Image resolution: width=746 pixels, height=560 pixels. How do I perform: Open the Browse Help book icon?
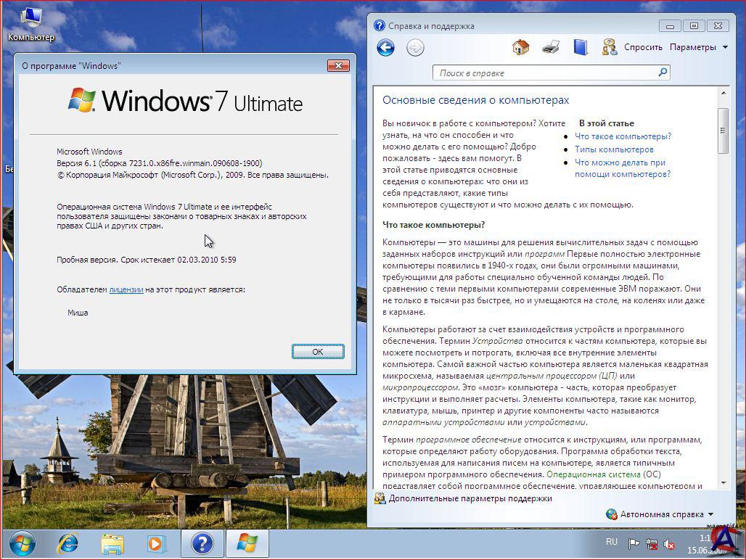pos(581,48)
